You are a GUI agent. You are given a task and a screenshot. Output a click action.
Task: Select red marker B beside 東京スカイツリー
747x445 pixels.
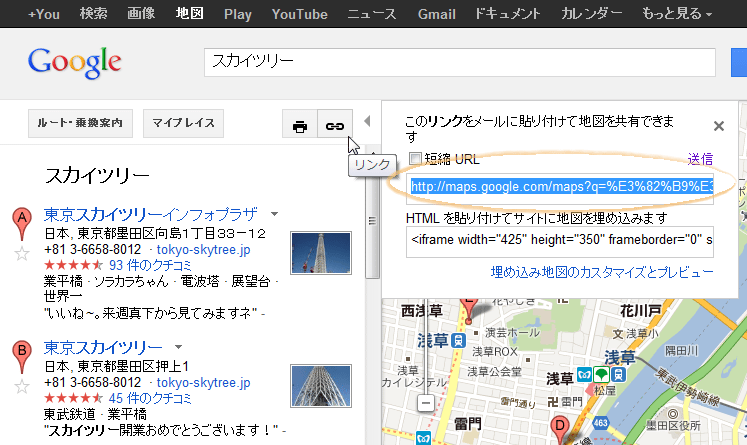click(x=21, y=356)
